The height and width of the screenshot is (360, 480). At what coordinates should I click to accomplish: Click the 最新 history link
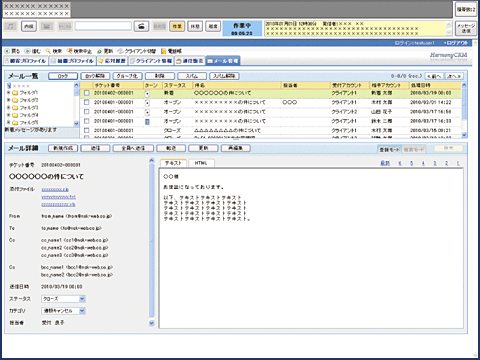click(385, 163)
